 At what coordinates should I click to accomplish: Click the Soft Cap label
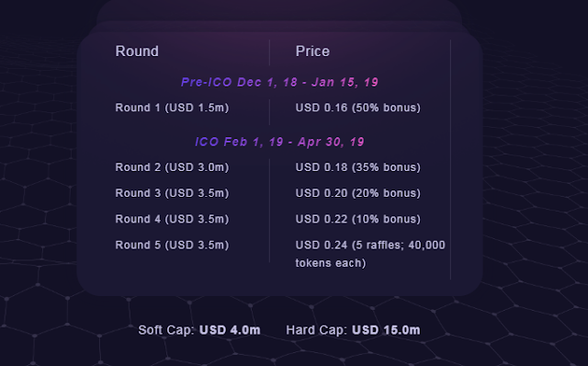[x=166, y=330]
